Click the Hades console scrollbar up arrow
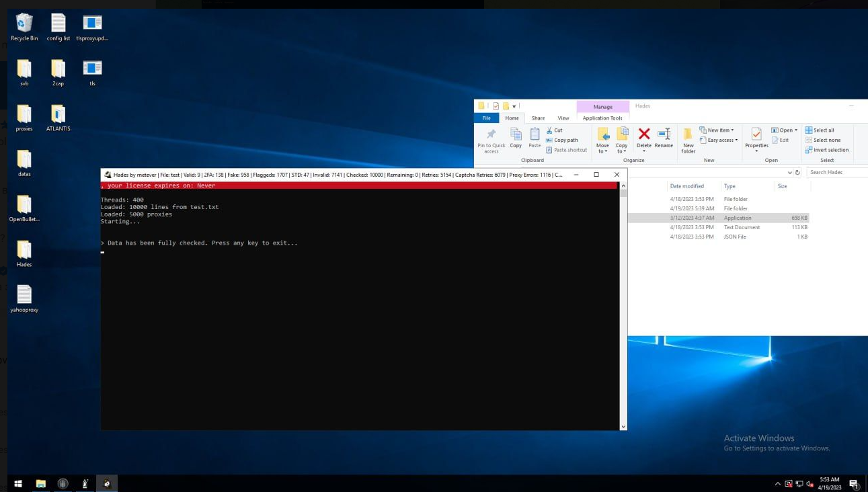Image resolution: width=868 pixels, height=492 pixels. tap(623, 186)
